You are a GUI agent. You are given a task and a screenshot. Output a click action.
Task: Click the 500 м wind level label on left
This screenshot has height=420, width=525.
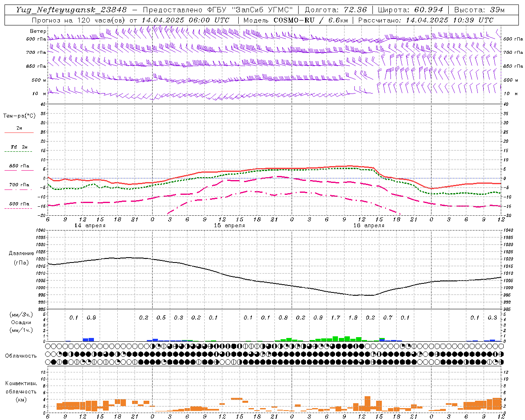[x=39, y=80]
